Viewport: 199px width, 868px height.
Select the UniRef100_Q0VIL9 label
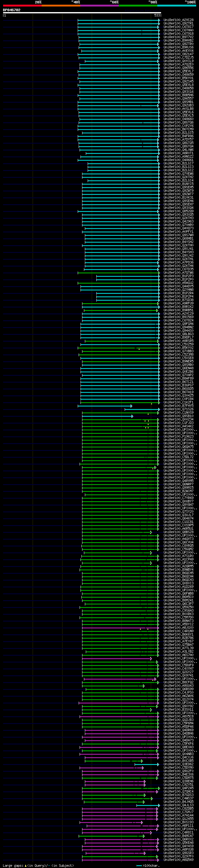point(179,61)
